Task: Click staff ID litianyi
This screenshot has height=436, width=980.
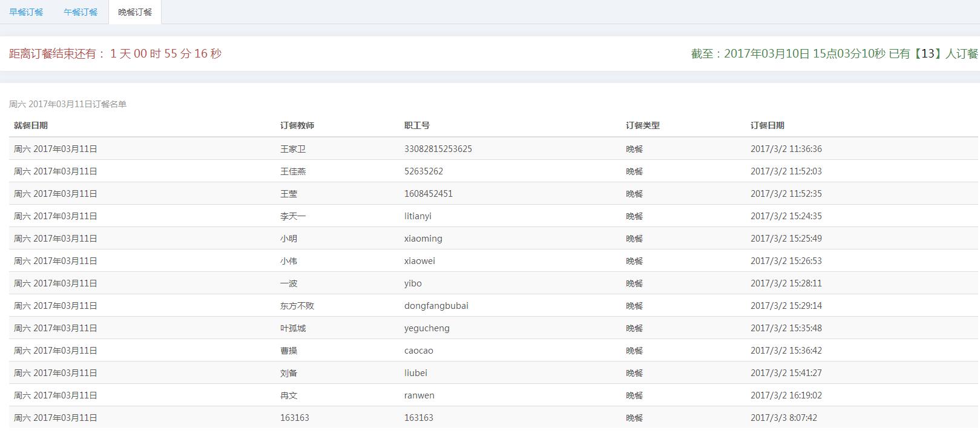Action: pyautogui.click(x=418, y=216)
